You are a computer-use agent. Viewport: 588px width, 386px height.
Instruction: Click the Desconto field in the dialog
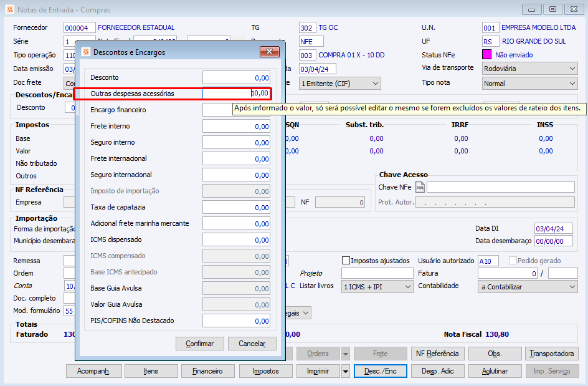[236, 78]
